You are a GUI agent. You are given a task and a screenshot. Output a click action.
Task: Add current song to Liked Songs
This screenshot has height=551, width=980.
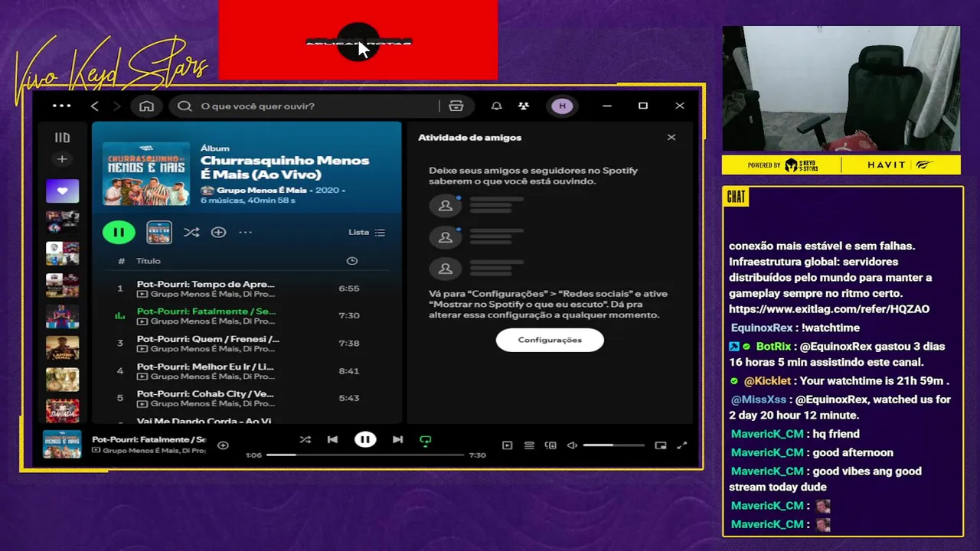pos(223,445)
